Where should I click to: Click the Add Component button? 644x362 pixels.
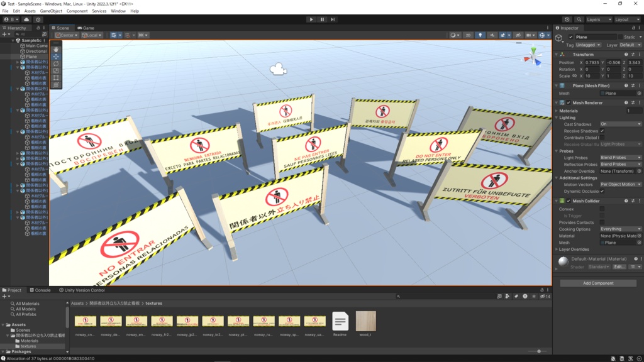click(598, 283)
